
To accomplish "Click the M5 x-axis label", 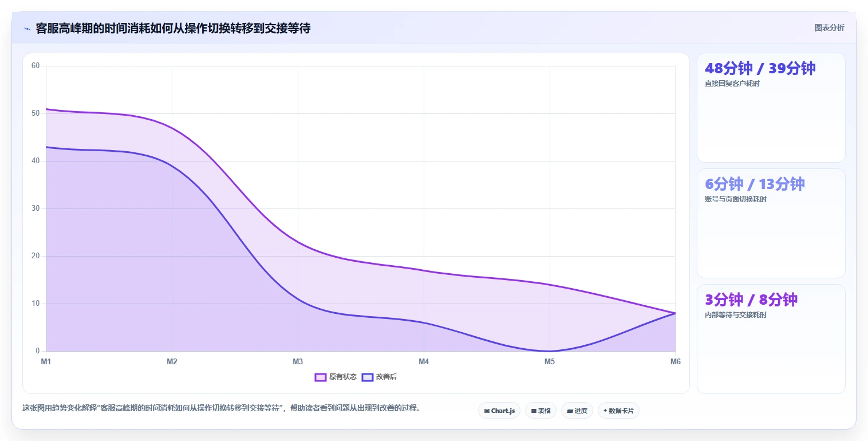I will (550, 361).
